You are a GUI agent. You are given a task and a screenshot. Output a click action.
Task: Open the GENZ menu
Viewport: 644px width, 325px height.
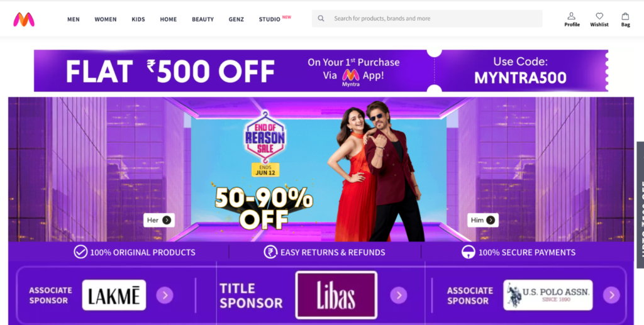tap(236, 19)
